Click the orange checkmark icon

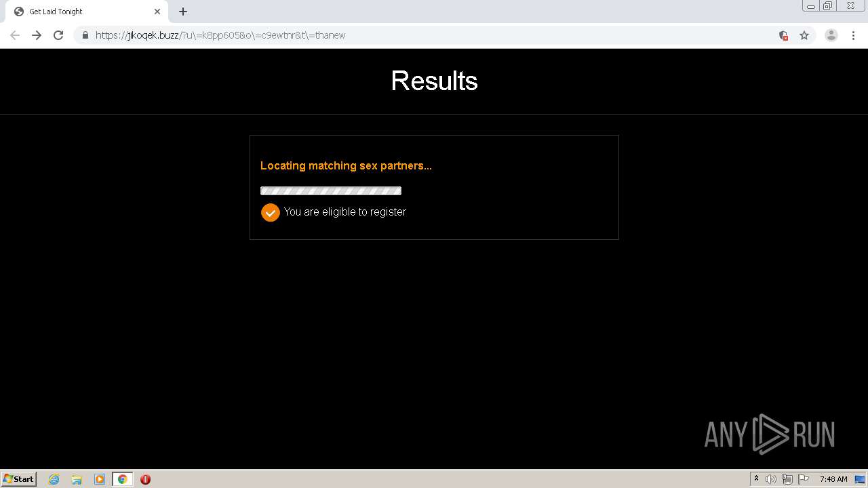pos(271,212)
